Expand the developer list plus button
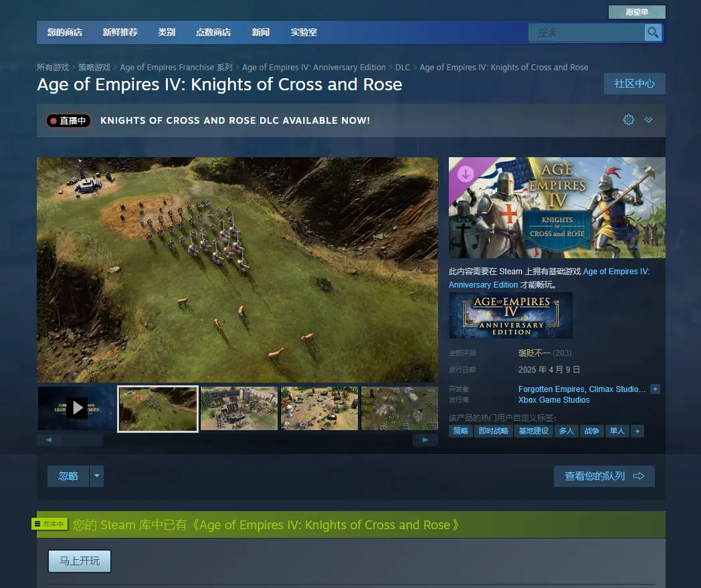Screen dimensions: 701x588 pyautogui.click(x=655, y=389)
